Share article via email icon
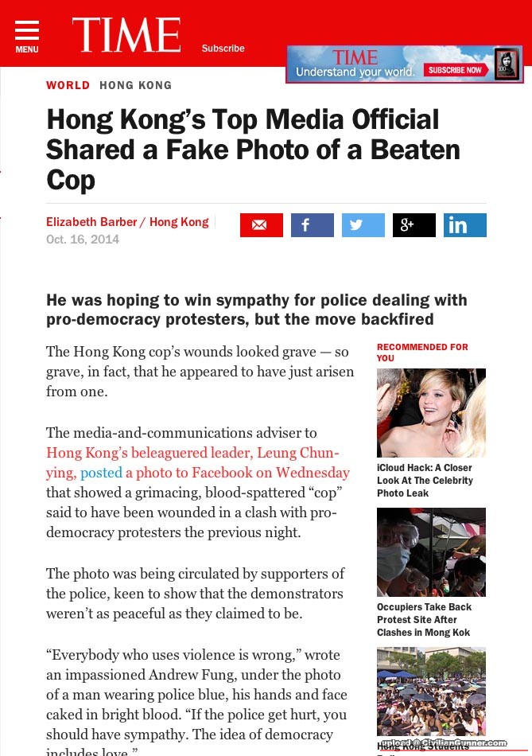The image size is (532, 756). [261, 225]
